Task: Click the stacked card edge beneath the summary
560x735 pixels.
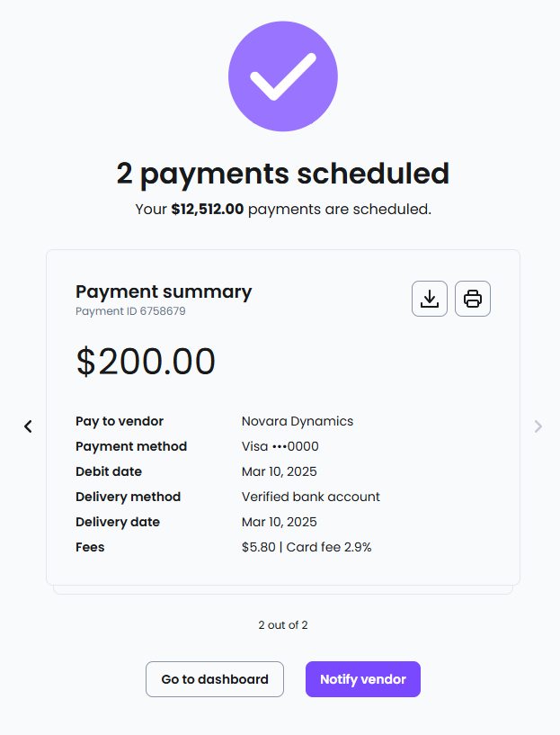Action: pyautogui.click(x=283, y=590)
